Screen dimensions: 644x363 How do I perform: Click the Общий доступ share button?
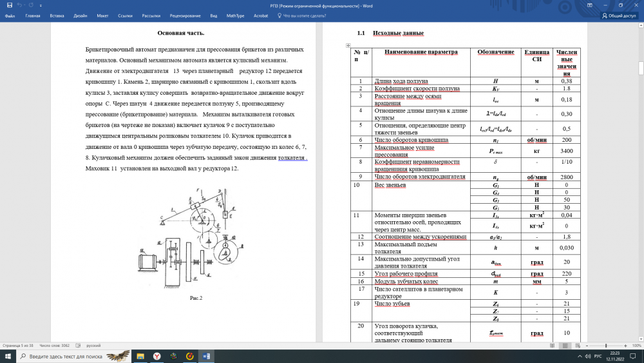click(618, 15)
